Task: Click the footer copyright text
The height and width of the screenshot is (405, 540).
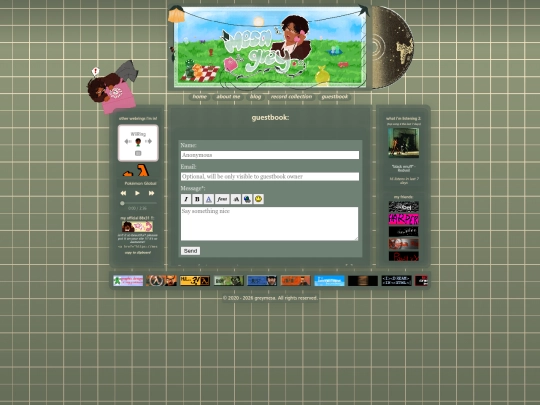Action: tap(270, 298)
